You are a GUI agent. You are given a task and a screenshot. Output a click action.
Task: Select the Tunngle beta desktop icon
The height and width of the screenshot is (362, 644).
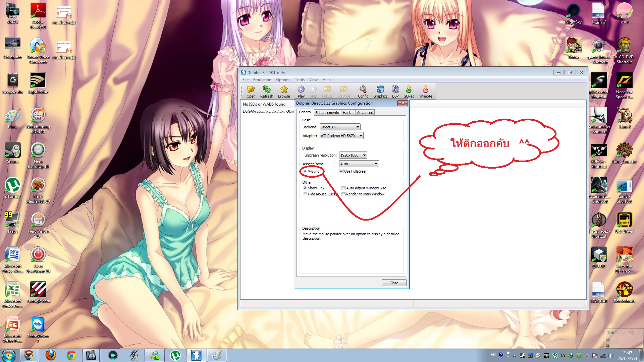click(x=38, y=292)
